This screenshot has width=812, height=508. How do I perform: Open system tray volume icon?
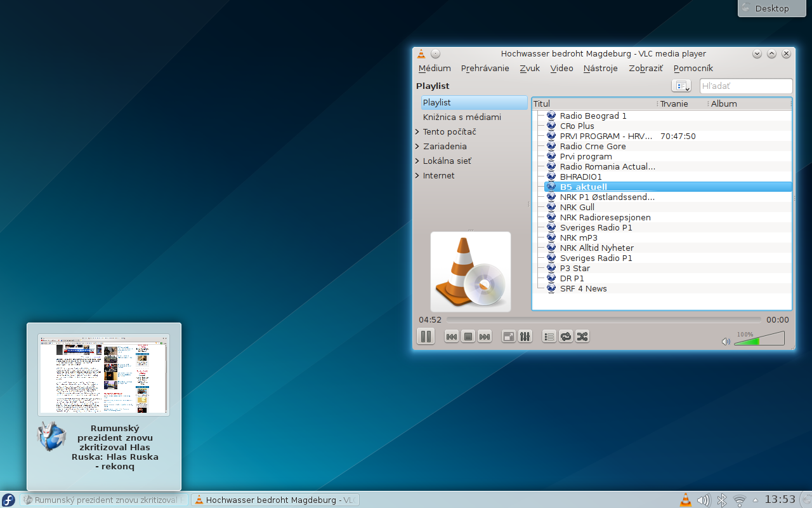[x=704, y=500]
